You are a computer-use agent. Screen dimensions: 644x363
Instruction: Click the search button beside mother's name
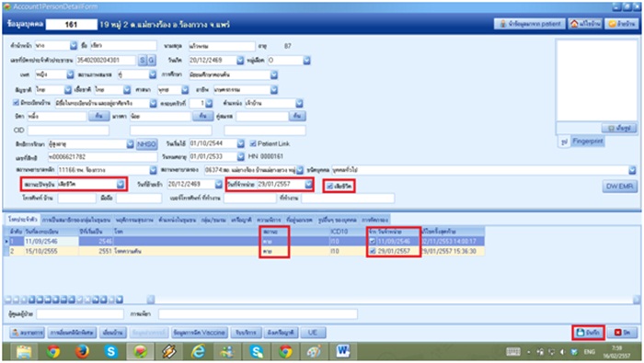(x=203, y=116)
